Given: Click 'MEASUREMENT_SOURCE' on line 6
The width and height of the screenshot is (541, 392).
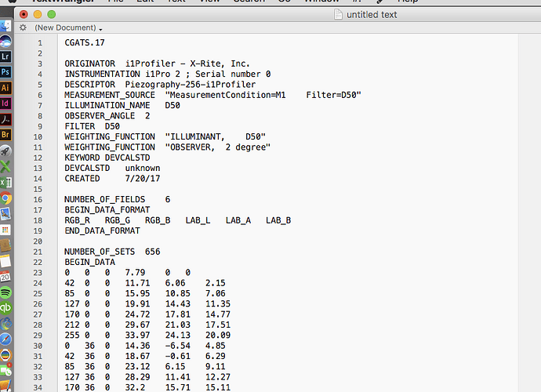Looking at the screenshot, I should 110,95.
